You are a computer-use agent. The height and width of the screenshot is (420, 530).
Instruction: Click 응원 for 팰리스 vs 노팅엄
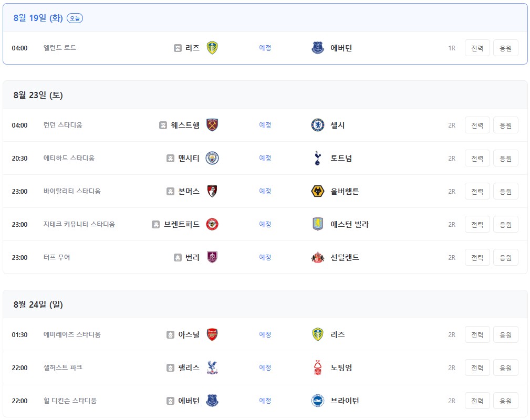click(x=506, y=367)
